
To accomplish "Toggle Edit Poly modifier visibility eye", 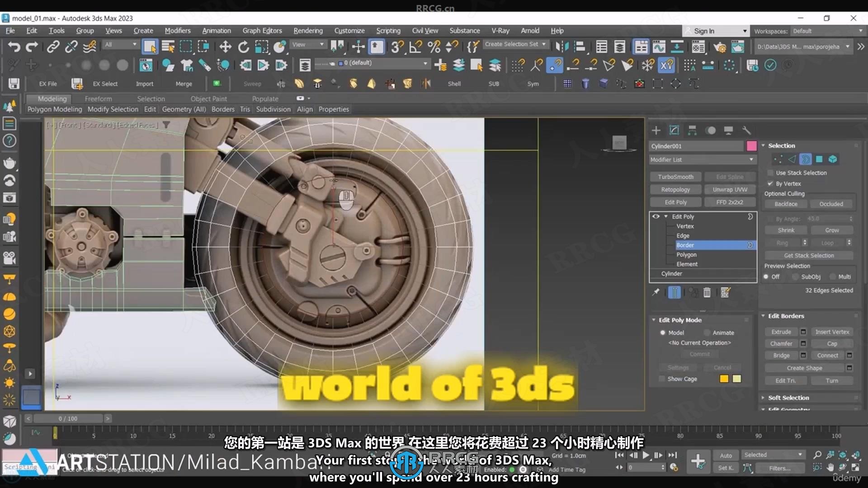I will click(x=656, y=216).
